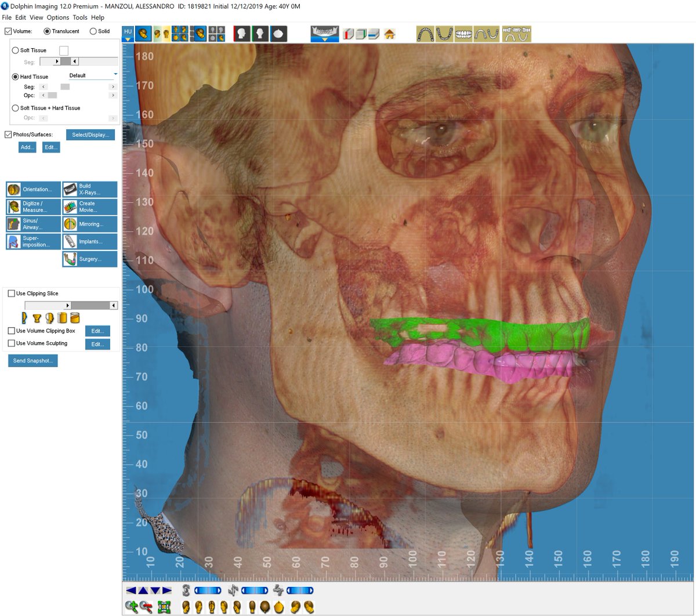Pan view left with blue arrow
Image resolution: width=696 pixels, height=616 pixels.
point(131,590)
